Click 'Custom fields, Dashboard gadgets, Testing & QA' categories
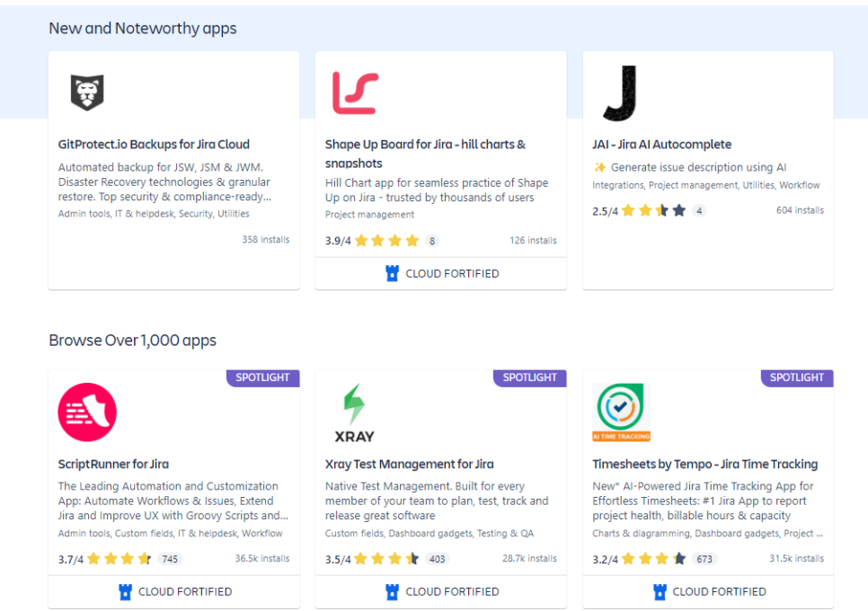Screen dimensions: 868x611 pos(429,534)
